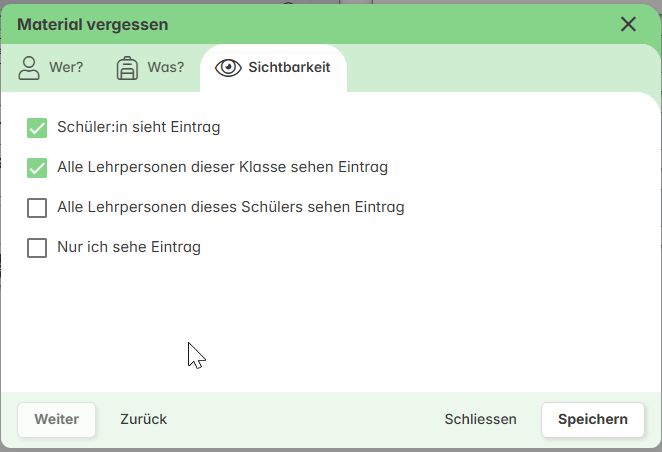Click the Material vergessen dialog title
This screenshot has width=662, height=452.
click(x=93, y=24)
